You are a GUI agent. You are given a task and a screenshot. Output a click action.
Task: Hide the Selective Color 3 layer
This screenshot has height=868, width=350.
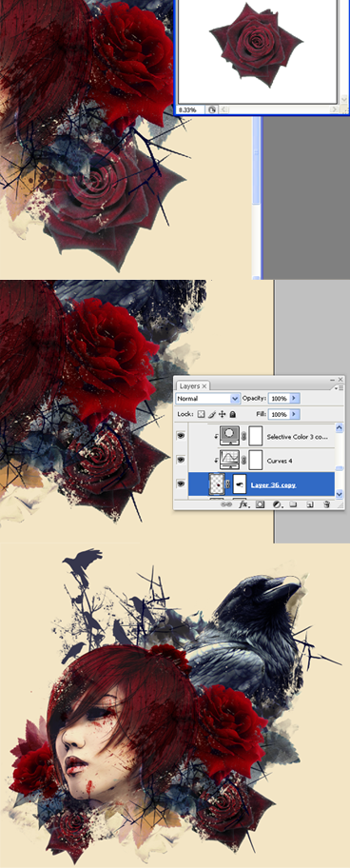point(181,435)
